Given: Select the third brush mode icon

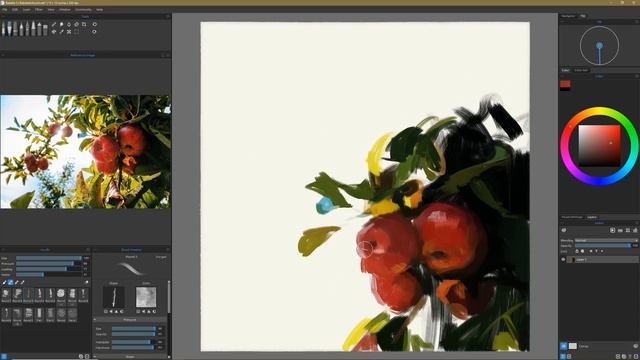Looking at the screenshot, I should (x=16, y=282).
